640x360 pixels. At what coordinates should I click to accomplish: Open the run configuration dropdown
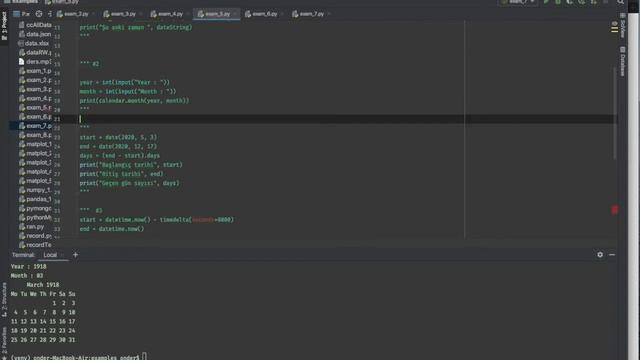[518, 2]
